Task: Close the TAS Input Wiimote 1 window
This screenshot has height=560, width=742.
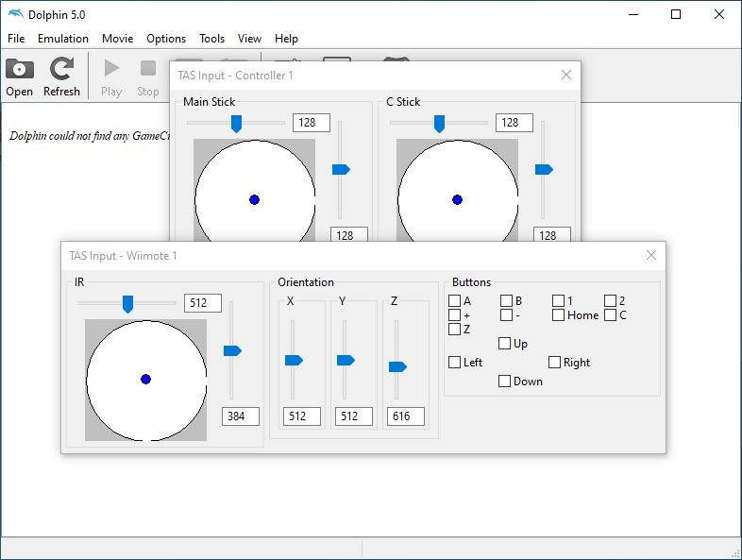Action: point(651,256)
